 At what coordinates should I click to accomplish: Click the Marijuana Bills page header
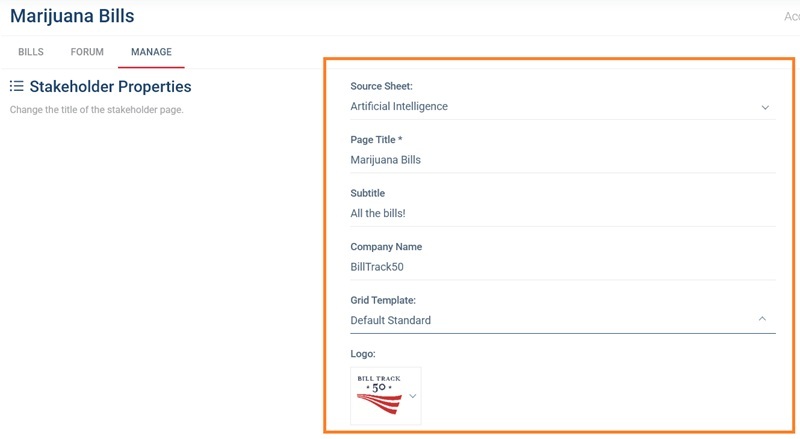coord(72,17)
